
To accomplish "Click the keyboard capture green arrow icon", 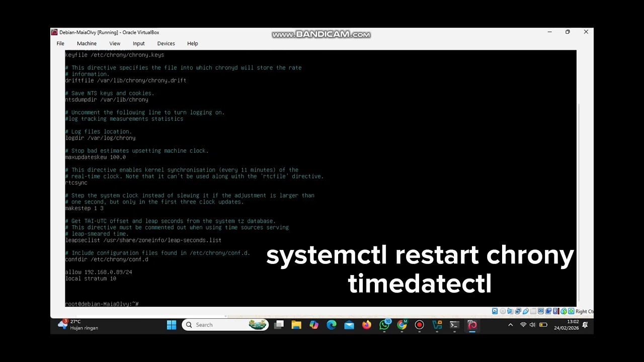I will (571, 311).
